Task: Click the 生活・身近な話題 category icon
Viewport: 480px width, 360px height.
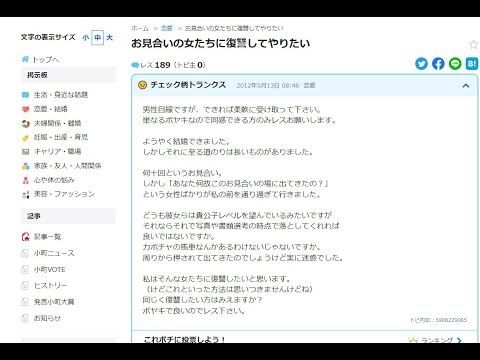Action: 25,95
